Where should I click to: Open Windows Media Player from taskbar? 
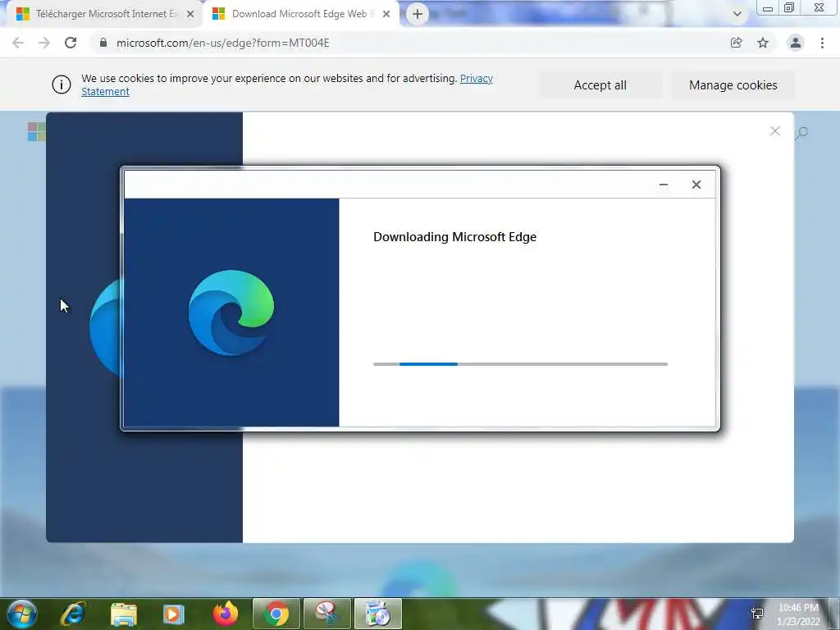tap(173, 614)
